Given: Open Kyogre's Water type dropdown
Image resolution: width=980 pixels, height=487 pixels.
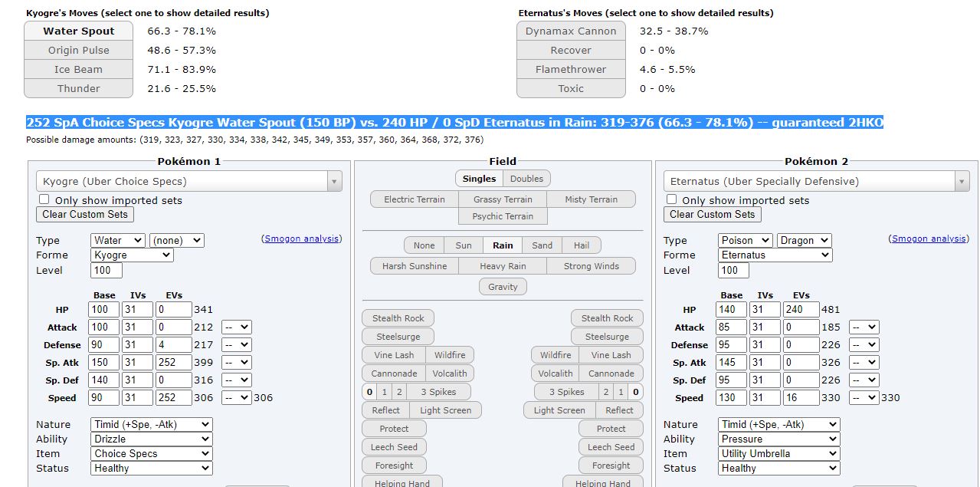Looking at the screenshot, I should pos(117,240).
